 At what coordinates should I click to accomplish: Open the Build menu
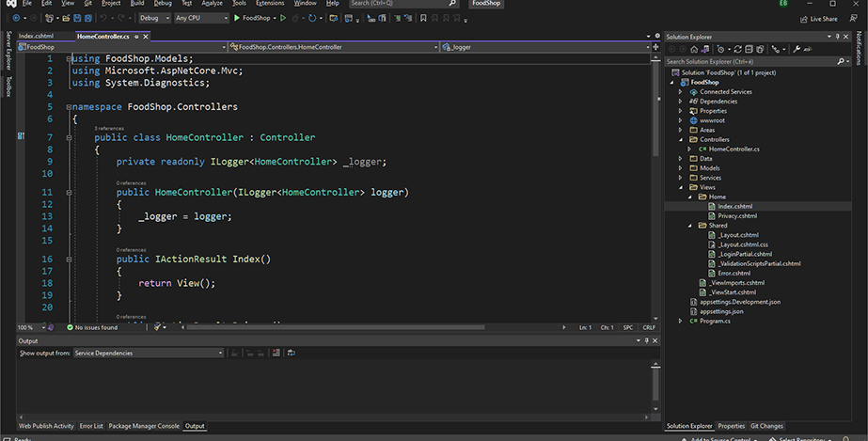pyautogui.click(x=137, y=4)
